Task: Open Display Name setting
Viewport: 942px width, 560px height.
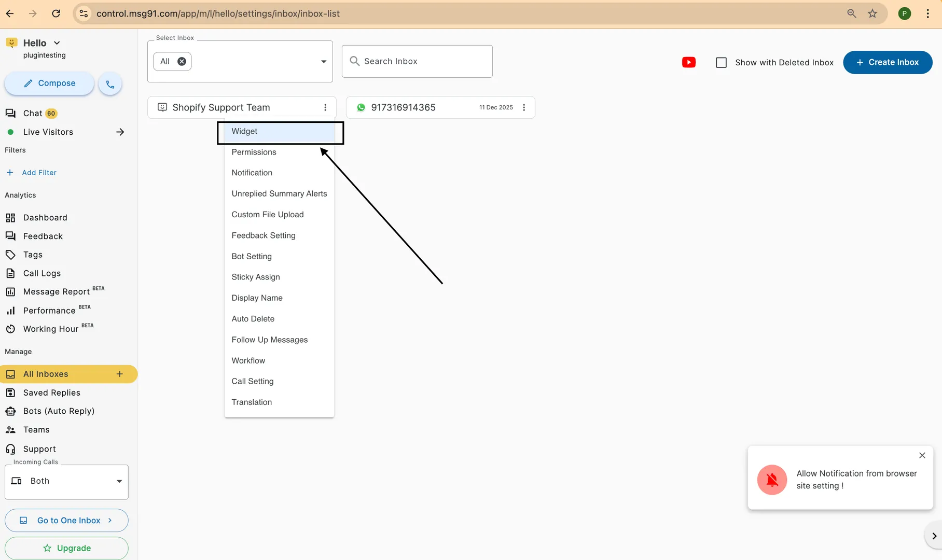Action: [x=279, y=298]
